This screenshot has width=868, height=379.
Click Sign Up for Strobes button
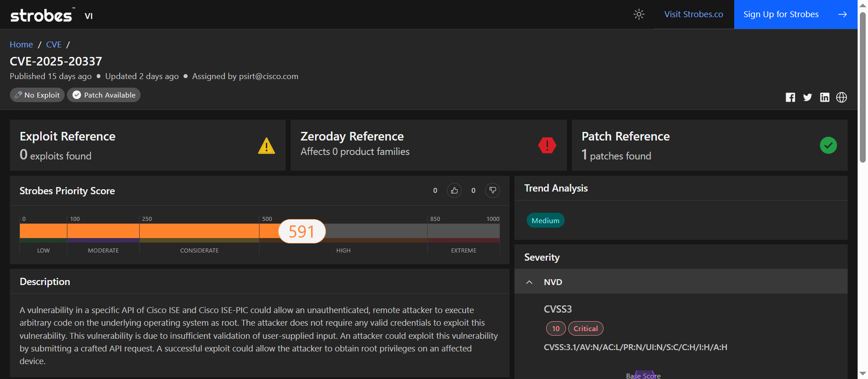click(796, 14)
